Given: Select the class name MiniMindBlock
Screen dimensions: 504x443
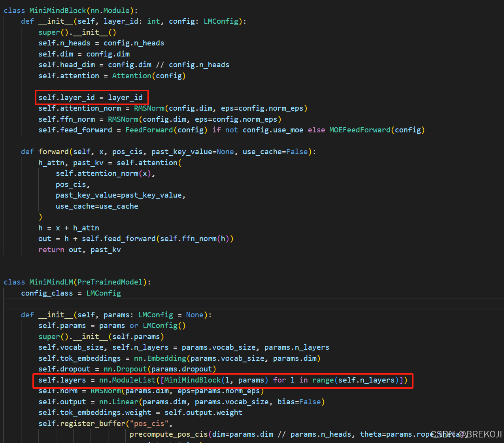Looking at the screenshot, I should click(57, 10).
